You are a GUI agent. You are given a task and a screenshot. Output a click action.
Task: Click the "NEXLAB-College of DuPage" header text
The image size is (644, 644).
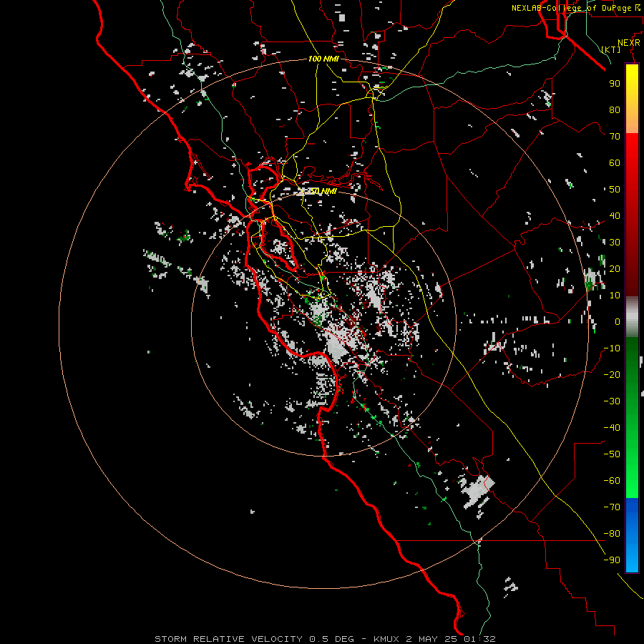571,8
